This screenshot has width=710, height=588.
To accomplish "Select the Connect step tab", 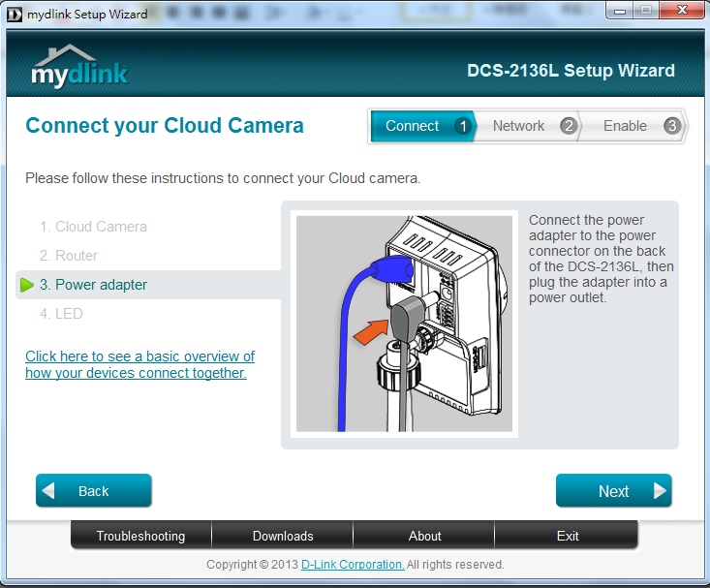I will [x=422, y=126].
